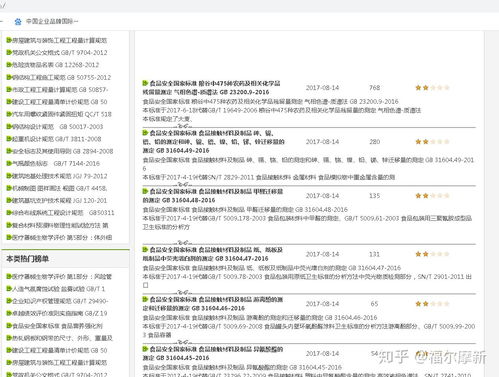Click the download count 131
The image size is (499, 377).
pyautogui.click(x=374, y=254)
